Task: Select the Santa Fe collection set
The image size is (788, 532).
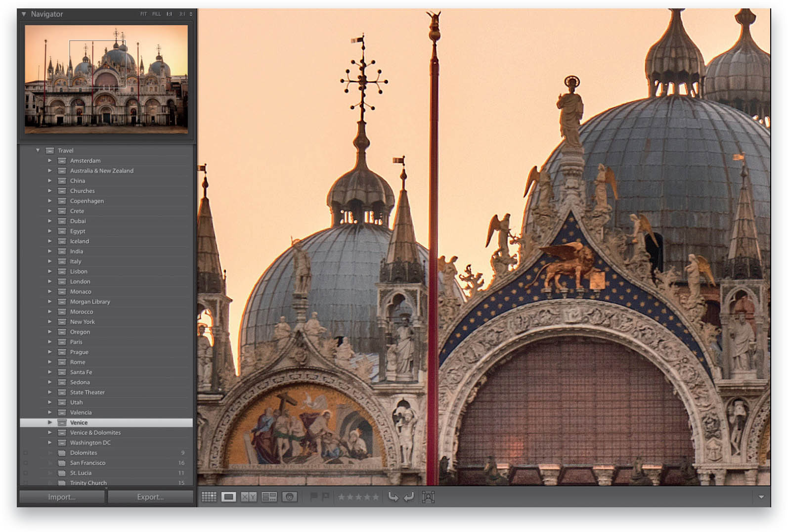Action: pyautogui.click(x=106, y=372)
